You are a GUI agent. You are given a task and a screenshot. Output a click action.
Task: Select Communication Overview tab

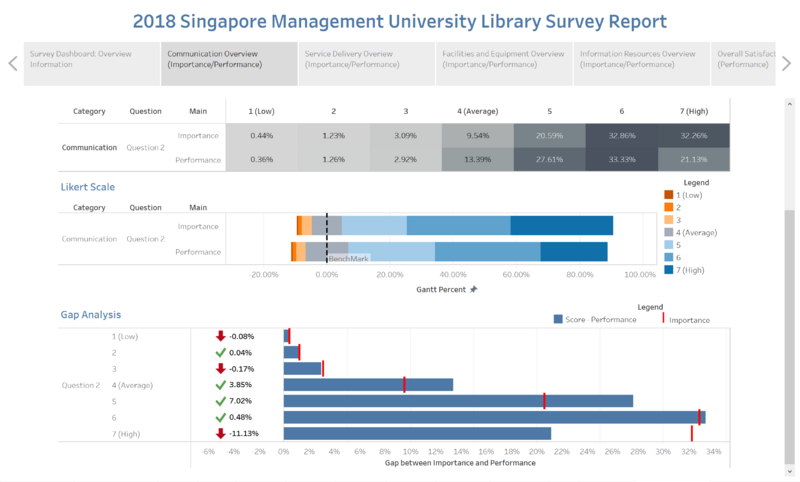coord(229,64)
